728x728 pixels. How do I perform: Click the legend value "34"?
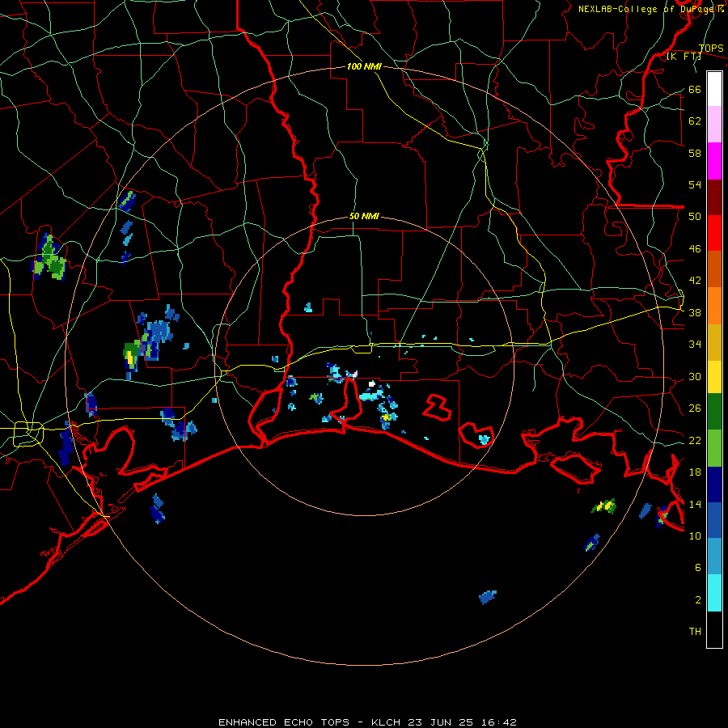(695, 345)
